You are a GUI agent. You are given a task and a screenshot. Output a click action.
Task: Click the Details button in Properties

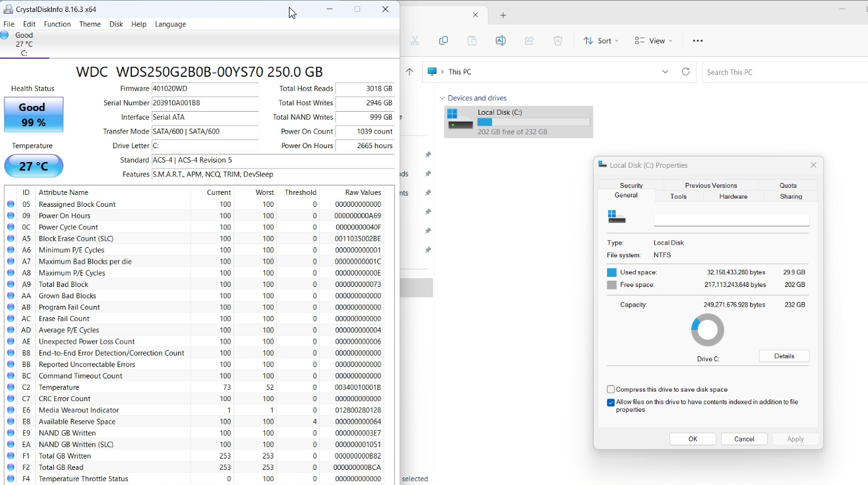pyautogui.click(x=784, y=356)
